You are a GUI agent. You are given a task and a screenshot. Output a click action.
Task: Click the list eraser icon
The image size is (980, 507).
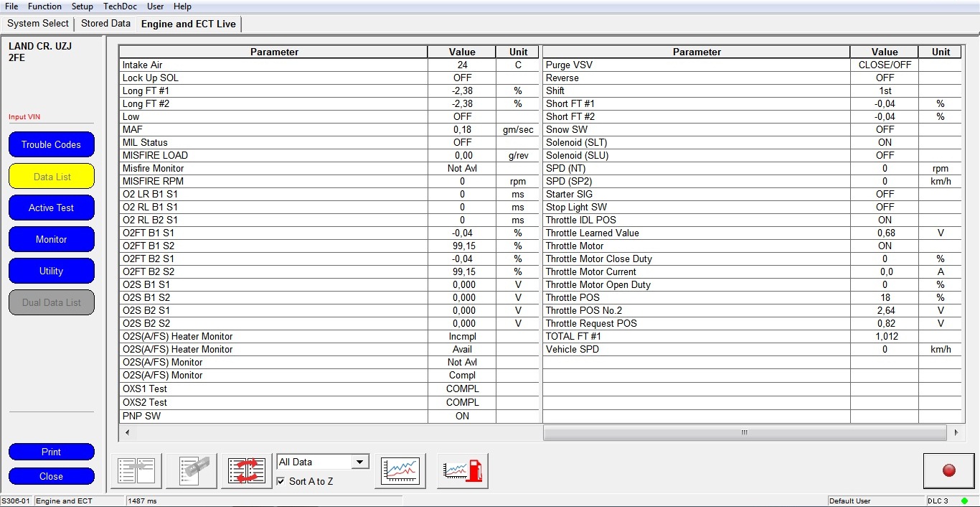[192, 471]
